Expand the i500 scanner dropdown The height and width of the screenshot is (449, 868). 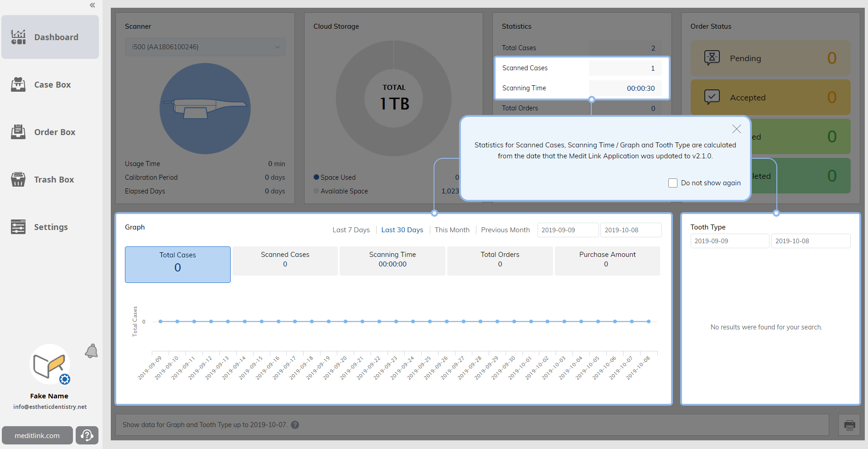pyautogui.click(x=205, y=47)
